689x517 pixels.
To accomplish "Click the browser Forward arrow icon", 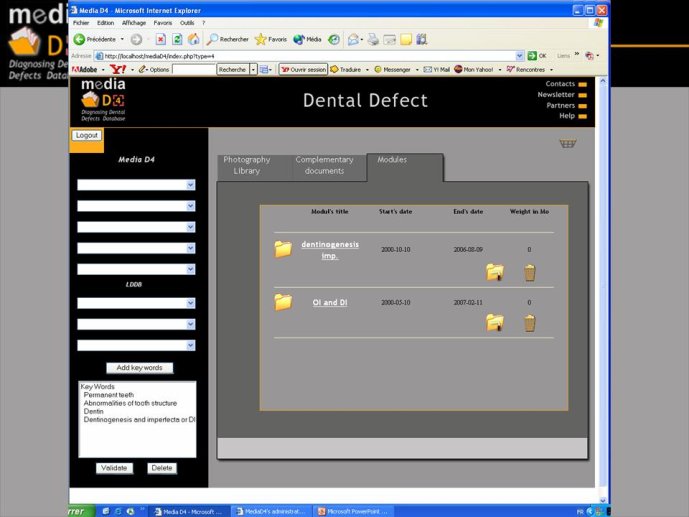I will [136, 40].
